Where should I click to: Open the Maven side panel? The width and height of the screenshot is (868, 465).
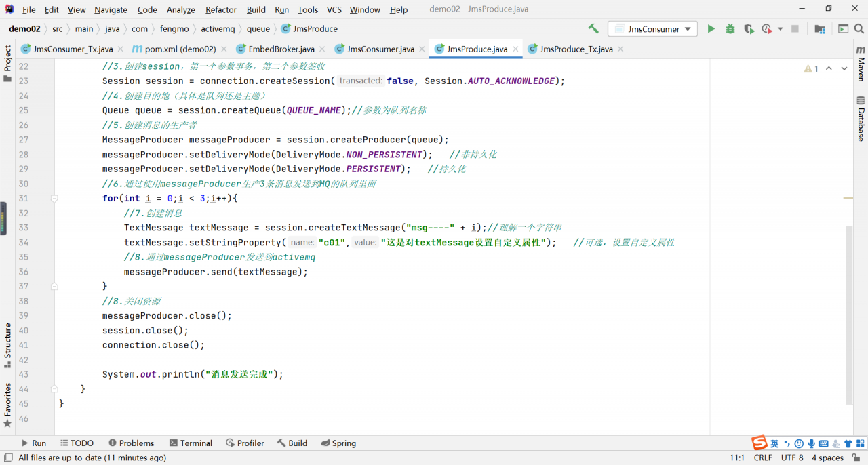[861, 64]
